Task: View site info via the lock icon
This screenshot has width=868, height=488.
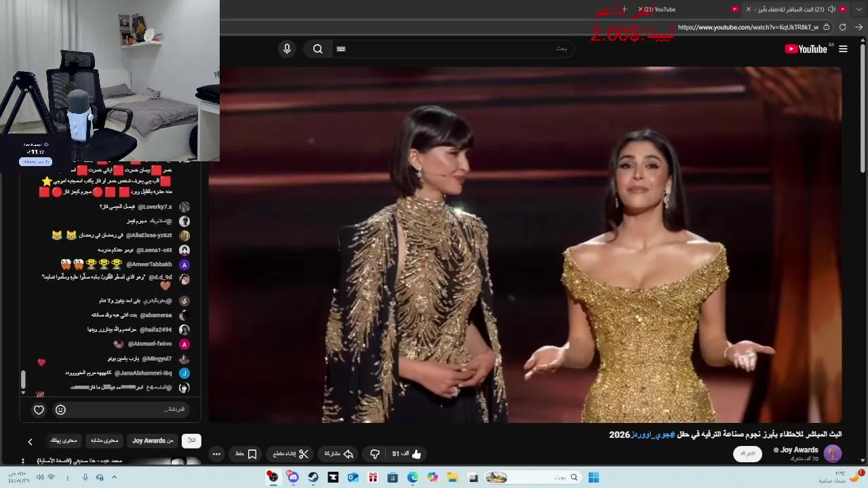Action: coord(826,27)
